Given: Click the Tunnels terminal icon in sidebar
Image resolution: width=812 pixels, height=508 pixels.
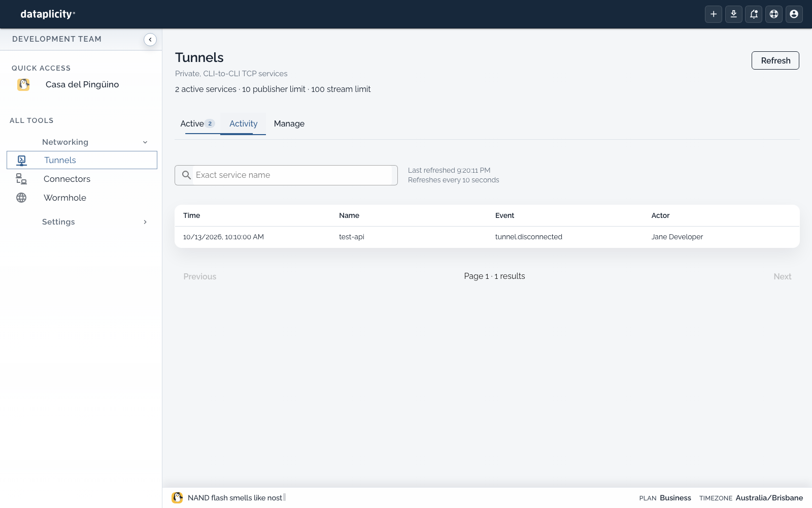Looking at the screenshot, I should point(21,161).
